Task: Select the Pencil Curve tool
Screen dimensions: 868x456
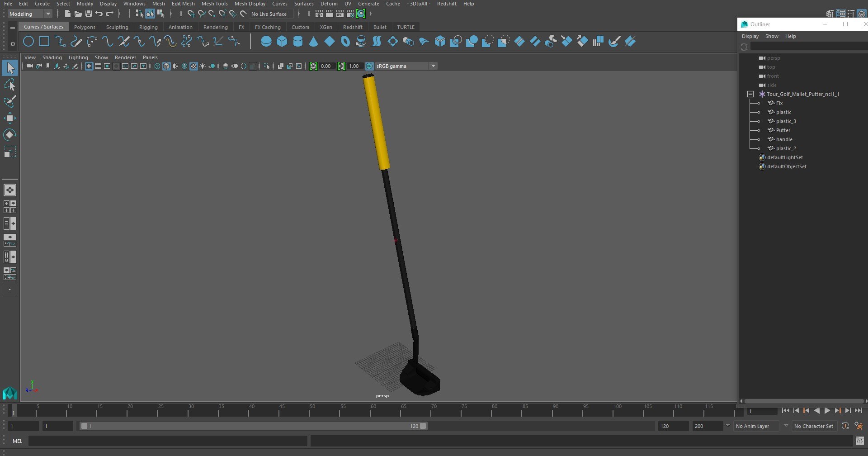Action: pos(76,42)
